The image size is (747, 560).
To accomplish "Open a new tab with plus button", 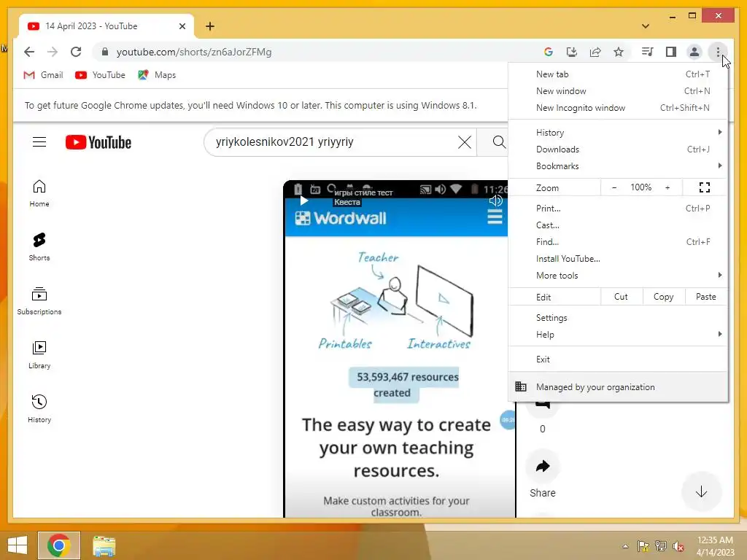I will pyautogui.click(x=210, y=26).
